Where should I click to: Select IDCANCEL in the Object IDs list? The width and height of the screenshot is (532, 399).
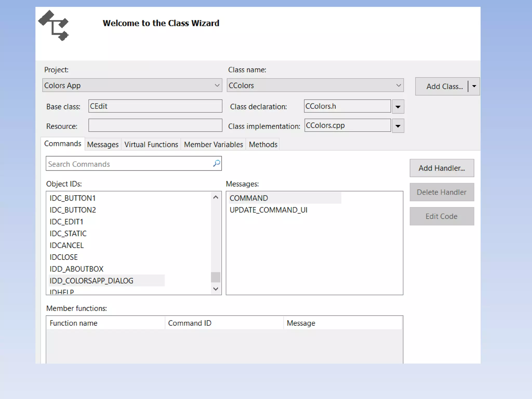[66, 245]
